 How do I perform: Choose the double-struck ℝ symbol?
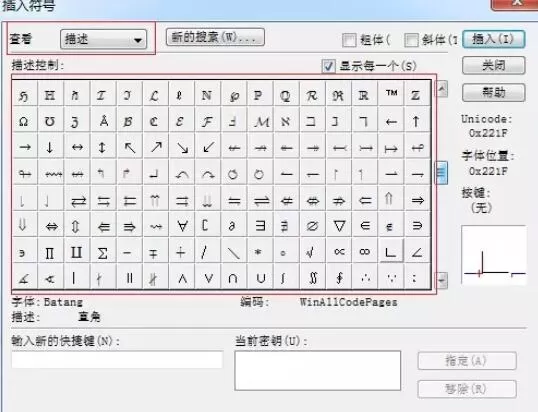365,94
